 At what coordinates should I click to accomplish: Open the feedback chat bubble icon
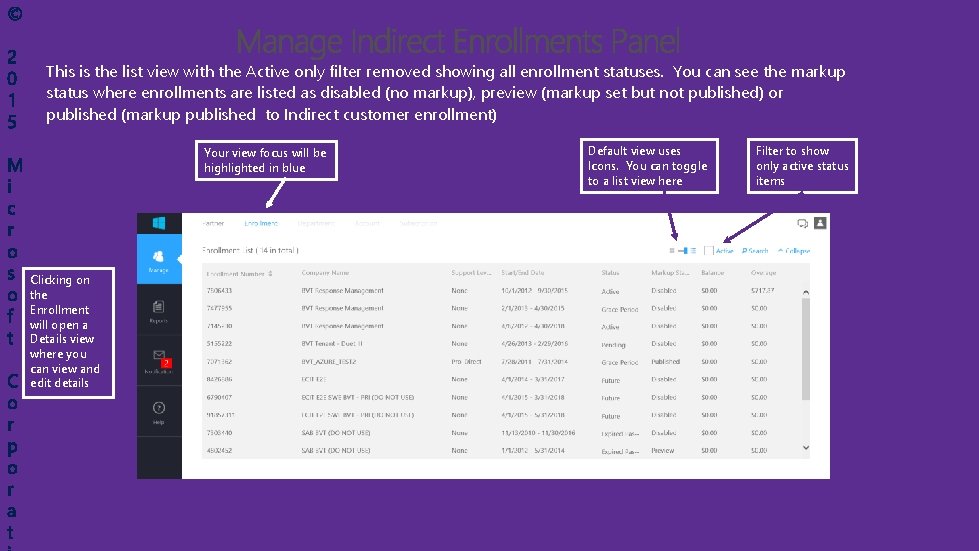802,223
